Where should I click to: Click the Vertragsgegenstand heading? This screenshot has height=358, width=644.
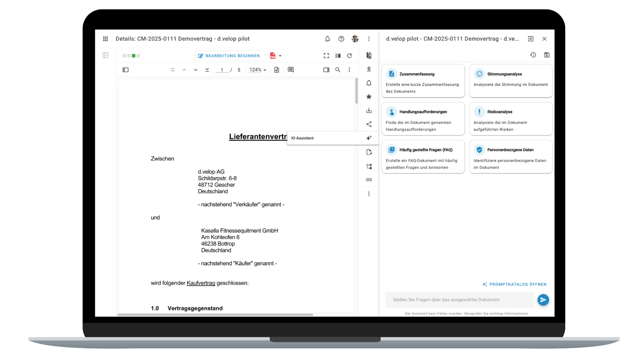[x=195, y=308]
